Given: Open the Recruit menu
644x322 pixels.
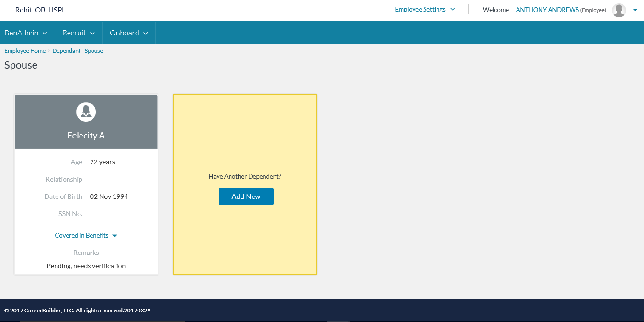Looking at the screenshot, I should 79,33.
